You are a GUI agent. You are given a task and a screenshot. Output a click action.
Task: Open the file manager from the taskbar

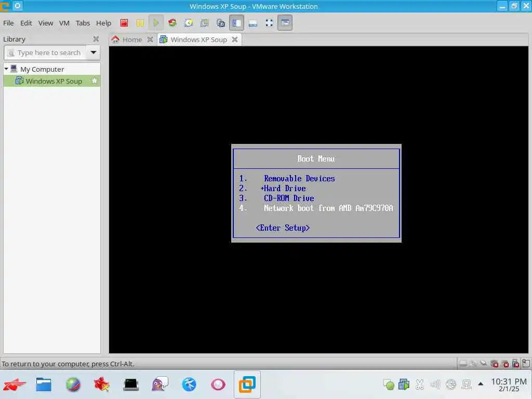(44, 384)
